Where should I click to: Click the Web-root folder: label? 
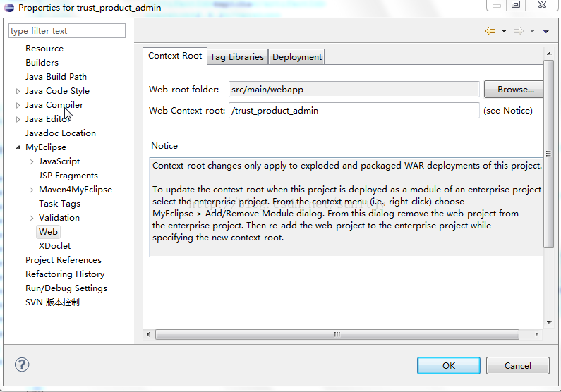(184, 90)
